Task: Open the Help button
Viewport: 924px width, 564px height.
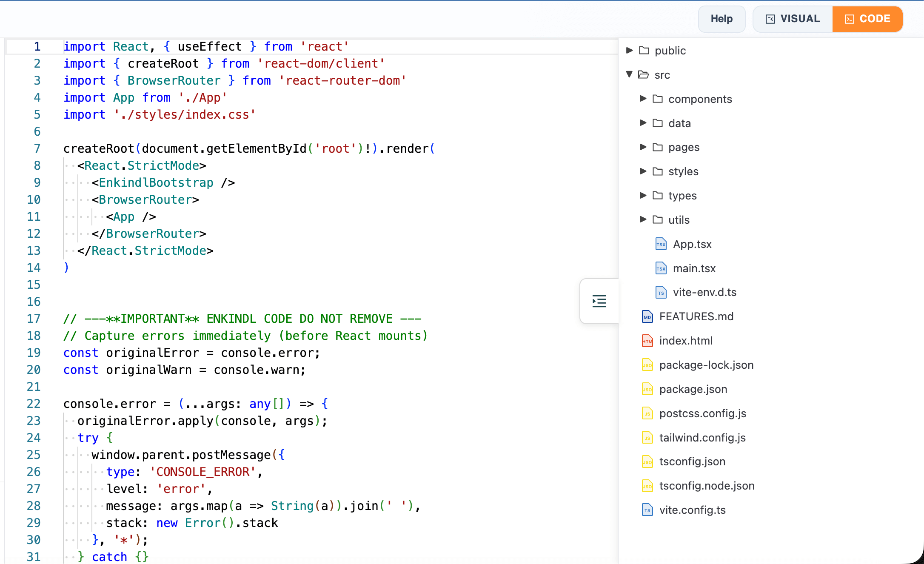Action: tap(722, 19)
